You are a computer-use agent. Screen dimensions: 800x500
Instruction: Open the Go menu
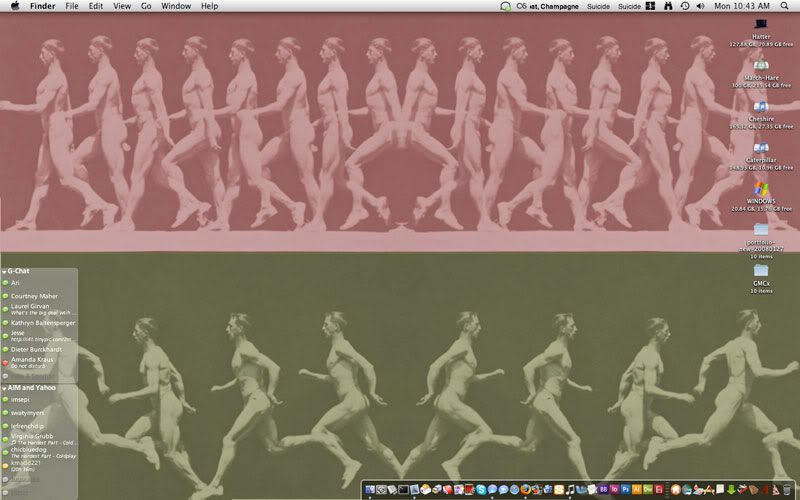point(146,6)
